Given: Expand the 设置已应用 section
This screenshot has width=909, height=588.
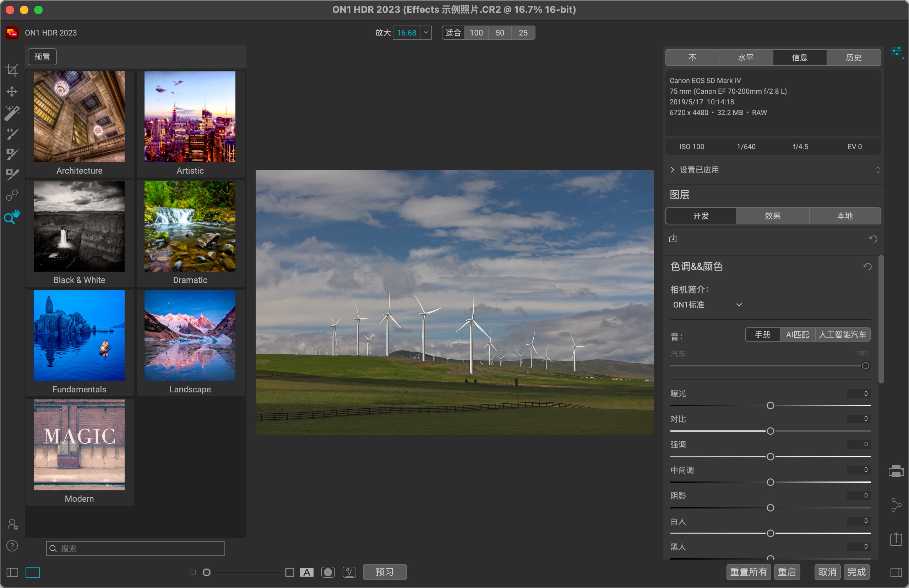Looking at the screenshot, I should pos(672,170).
